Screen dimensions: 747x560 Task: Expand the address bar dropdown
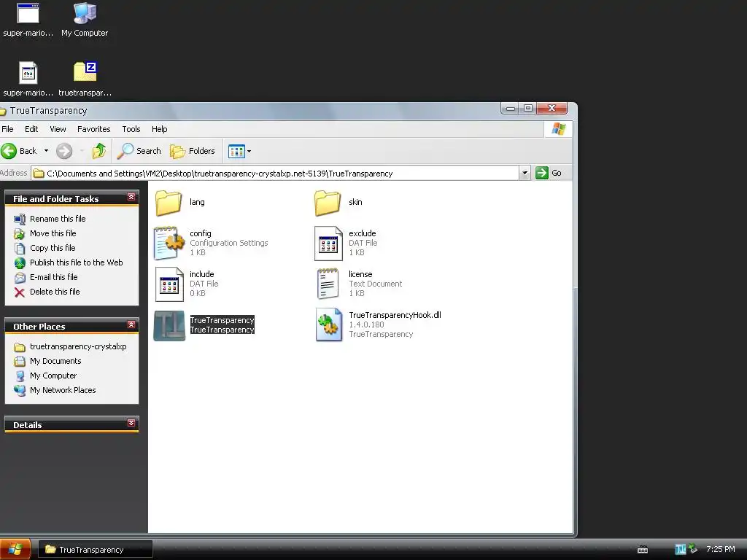pyautogui.click(x=525, y=173)
